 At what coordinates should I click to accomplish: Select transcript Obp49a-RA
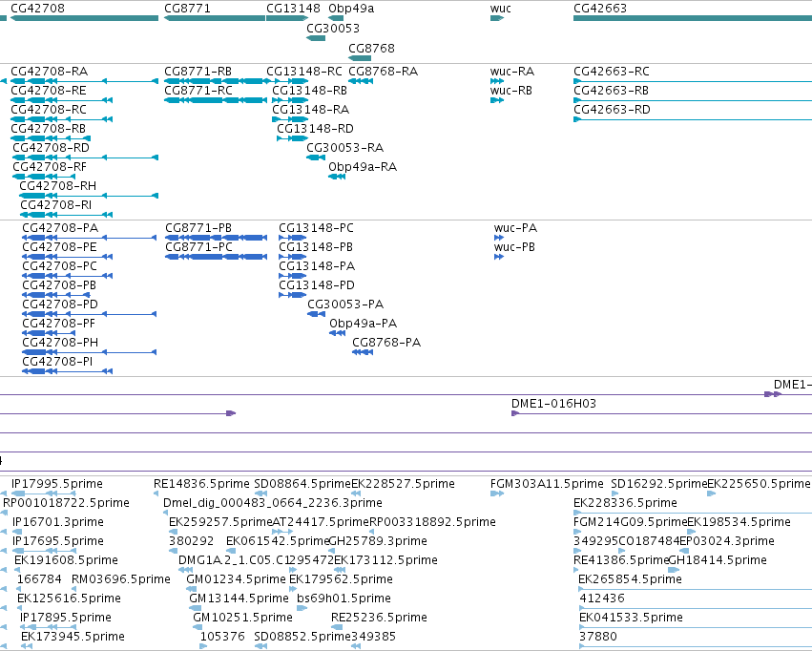pos(363,167)
